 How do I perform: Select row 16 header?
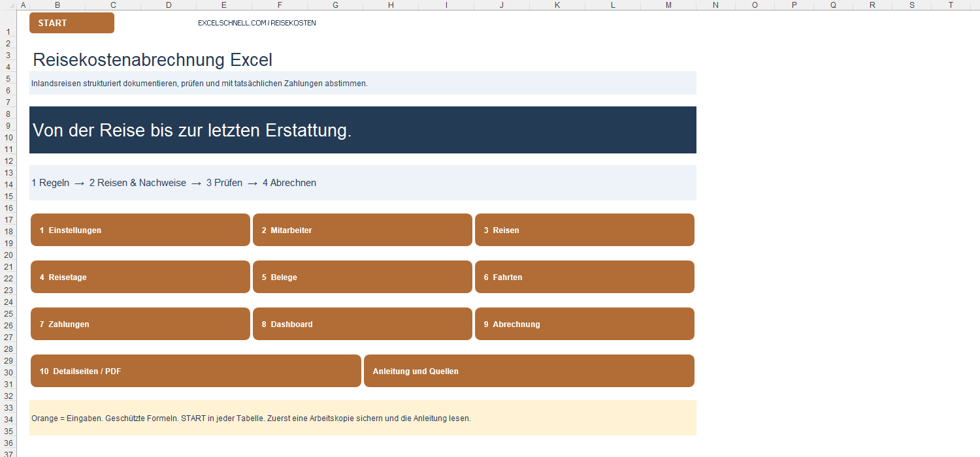pyautogui.click(x=8, y=207)
